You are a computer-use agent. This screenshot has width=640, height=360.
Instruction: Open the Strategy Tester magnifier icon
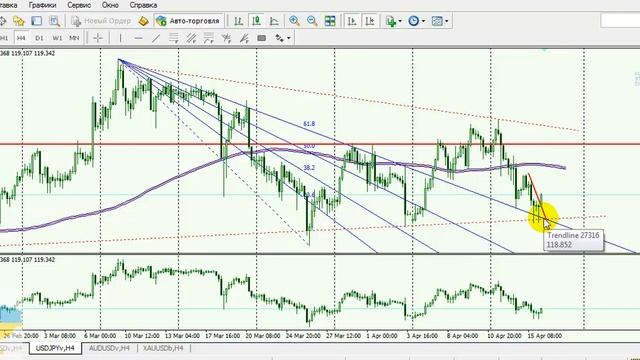coord(54,21)
